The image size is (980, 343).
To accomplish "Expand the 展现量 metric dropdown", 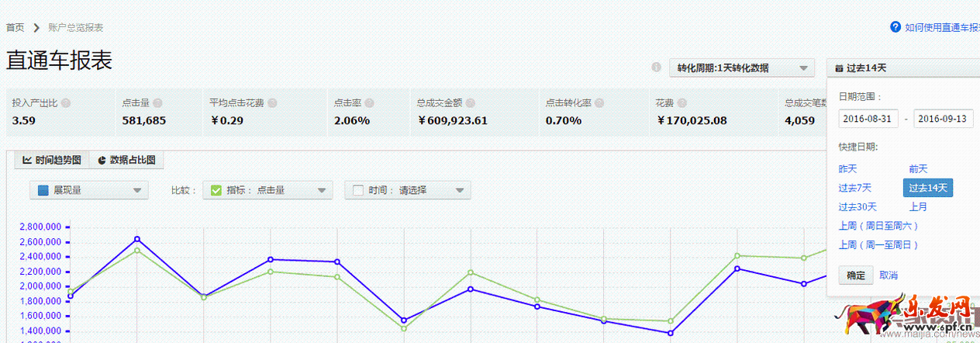I will coord(88,190).
